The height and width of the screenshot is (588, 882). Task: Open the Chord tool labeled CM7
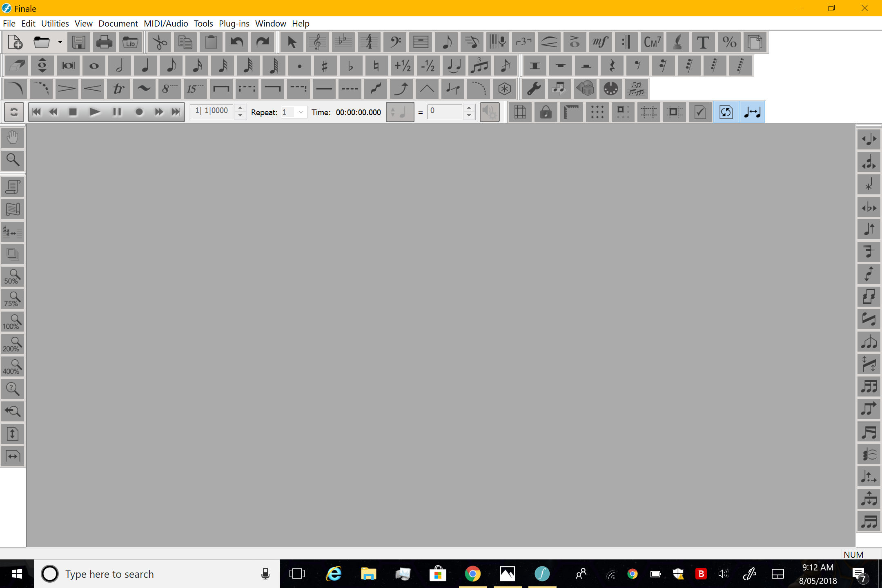pyautogui.click(x=652, y=42)
